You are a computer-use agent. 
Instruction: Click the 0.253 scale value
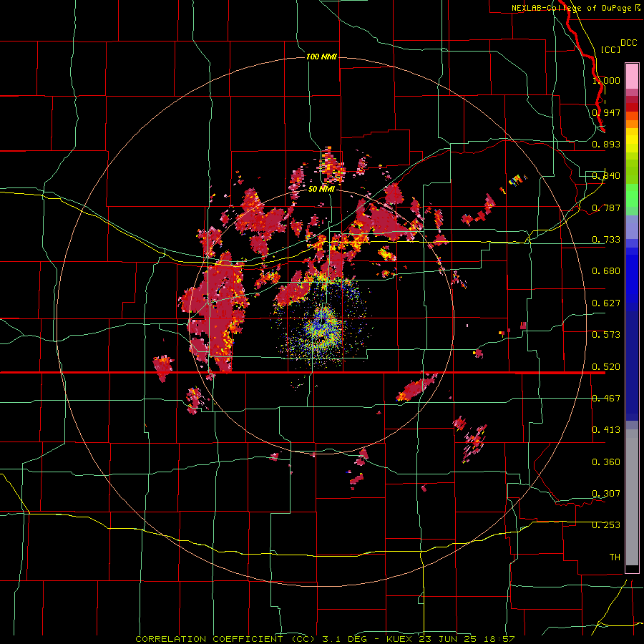(x=606, y=525)
